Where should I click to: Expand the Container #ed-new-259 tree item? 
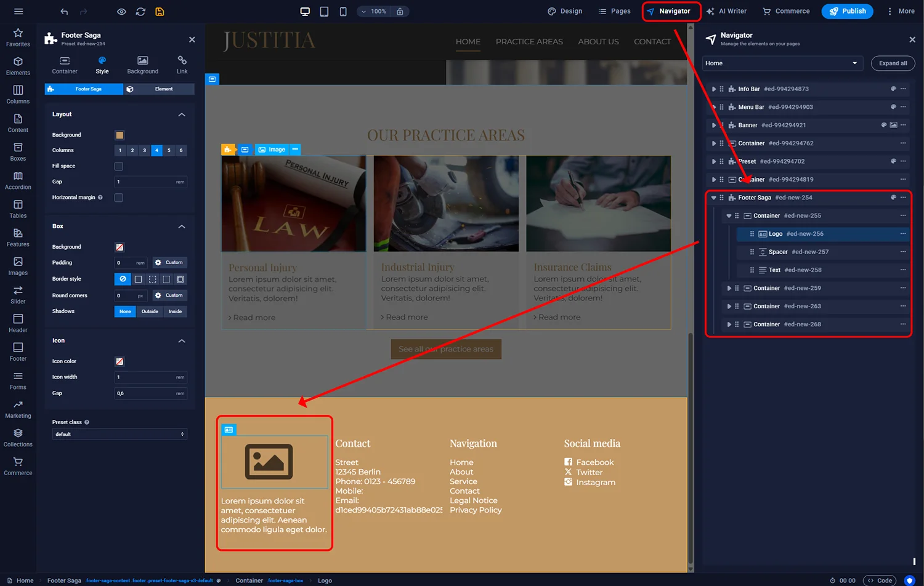coord(729,287)
